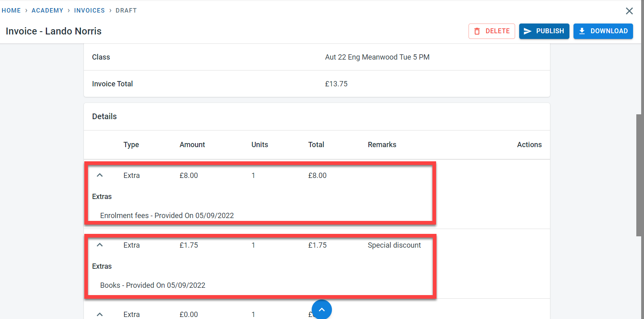Collapse the £1.75 Books extra row
Image resolution: width=644 pixels, height=319 pixels.
[x=100, y=245]
